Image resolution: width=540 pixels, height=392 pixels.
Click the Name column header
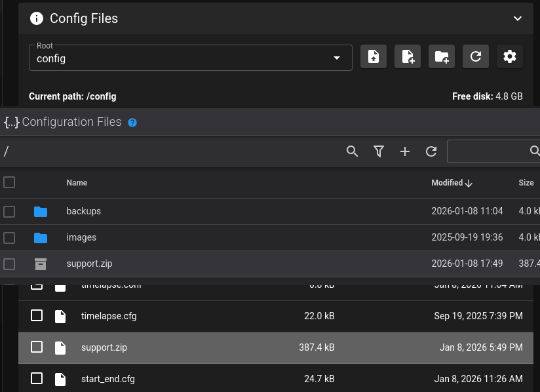coord(77,183)
